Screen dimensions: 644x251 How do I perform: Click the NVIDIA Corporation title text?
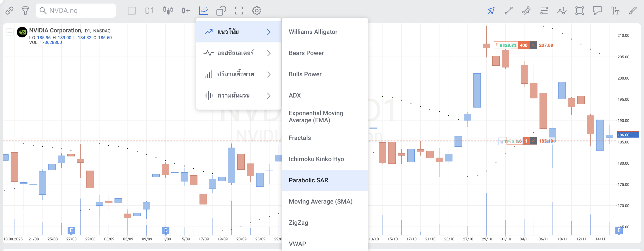click(x=56, y=30)
